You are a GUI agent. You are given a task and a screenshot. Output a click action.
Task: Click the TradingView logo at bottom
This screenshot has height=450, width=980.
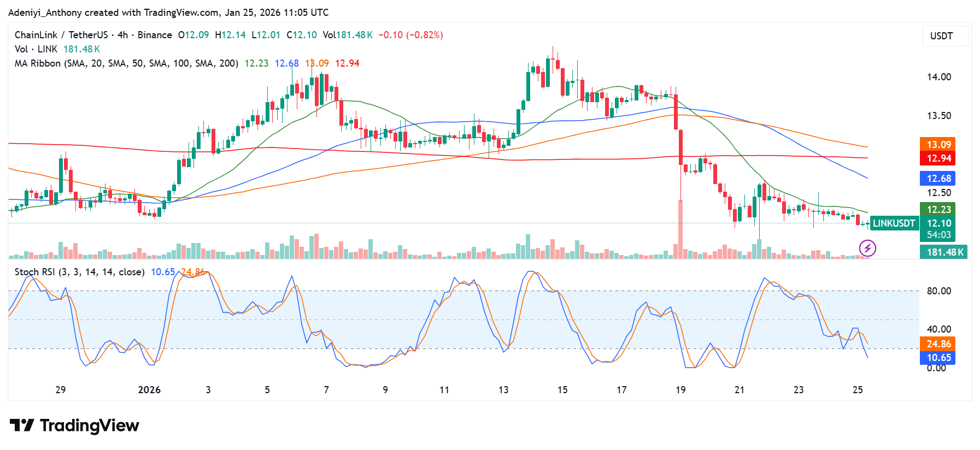pos(74,425)
